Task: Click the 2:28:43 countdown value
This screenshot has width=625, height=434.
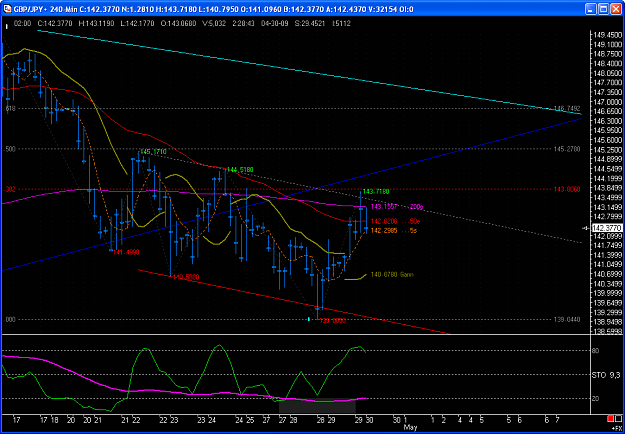Action: (x=243, y=24)
